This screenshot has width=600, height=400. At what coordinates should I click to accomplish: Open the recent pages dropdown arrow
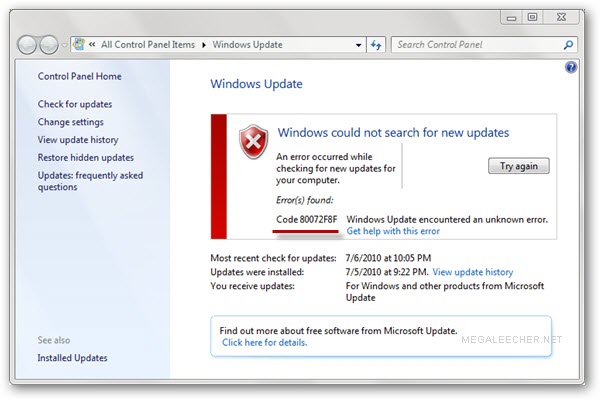[64, 45]
